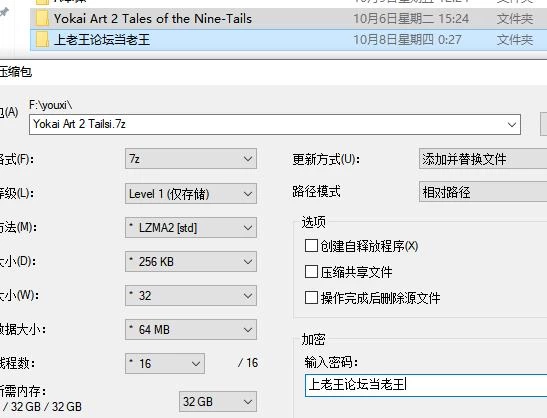Select folder Yokai Art 2 Tales of the Nine-Tails
The image size is (547, 418).
(x=288, y=18)
